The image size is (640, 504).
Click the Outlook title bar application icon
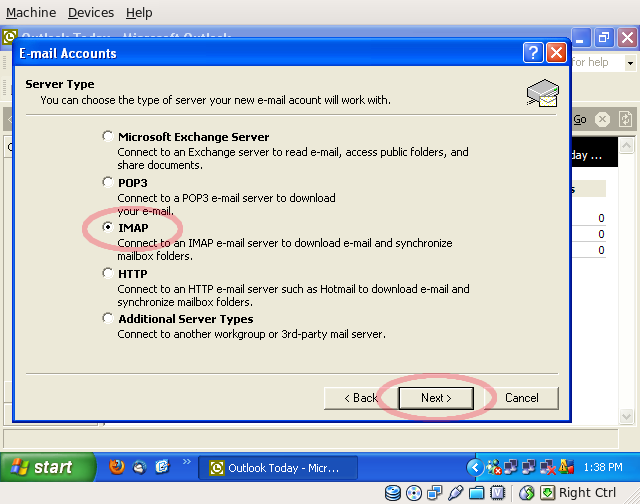(x=9, y=37)
